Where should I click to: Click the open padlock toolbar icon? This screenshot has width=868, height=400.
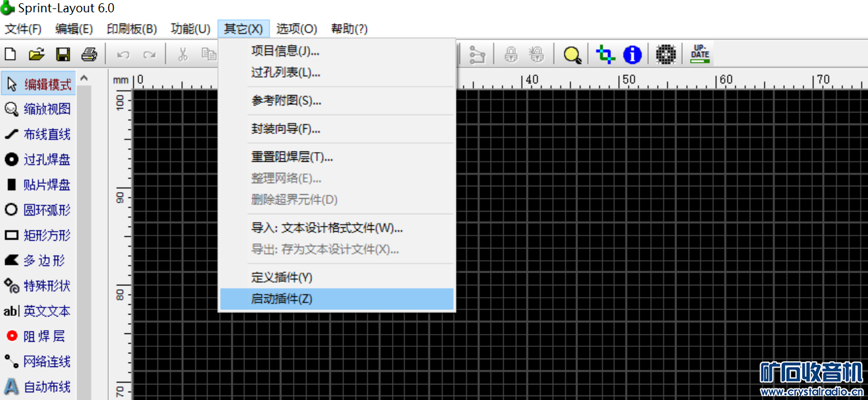click(x=537, y=54)
